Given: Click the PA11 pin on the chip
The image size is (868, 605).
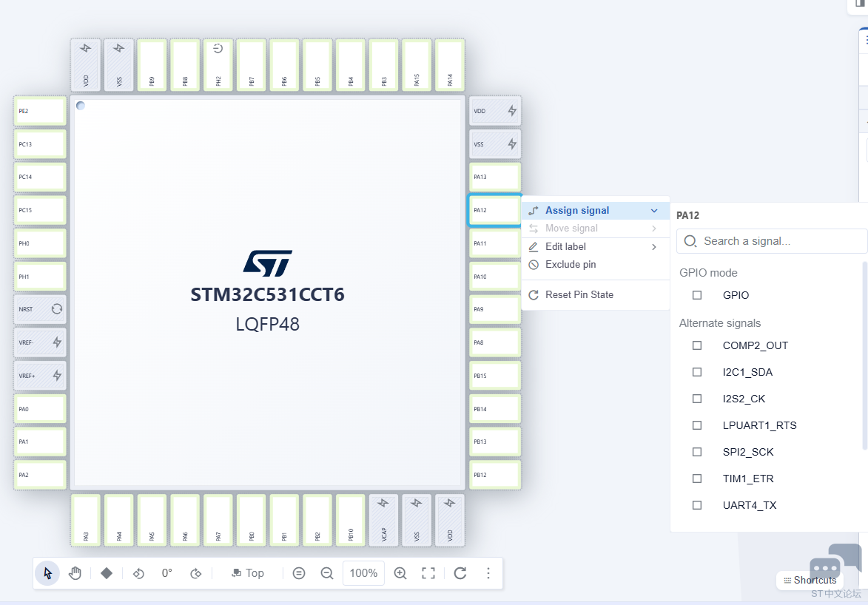Looking at the screenshot, I should [494, 243].
